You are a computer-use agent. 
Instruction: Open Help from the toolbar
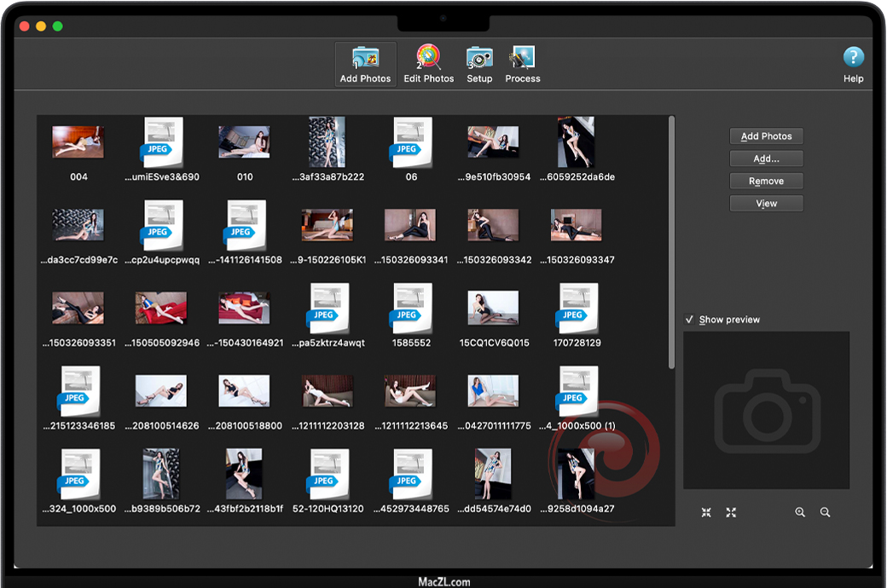click(x=853, y=64)
